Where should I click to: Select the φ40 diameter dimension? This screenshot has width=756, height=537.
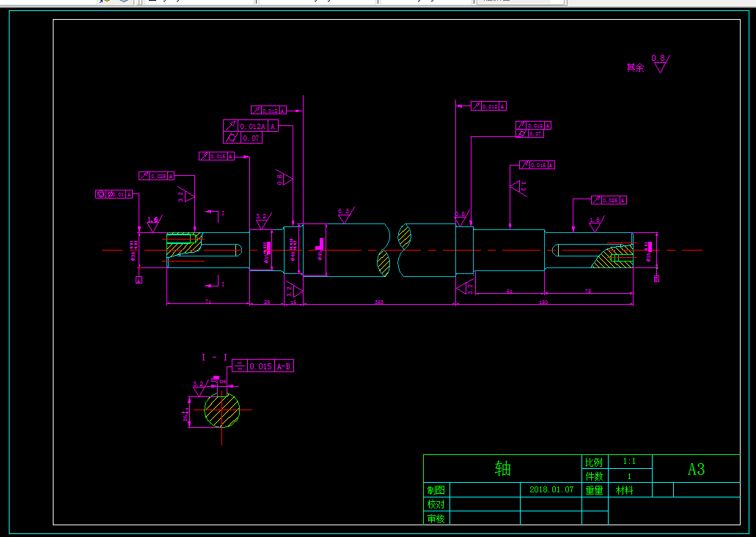[x=293, y=252]
